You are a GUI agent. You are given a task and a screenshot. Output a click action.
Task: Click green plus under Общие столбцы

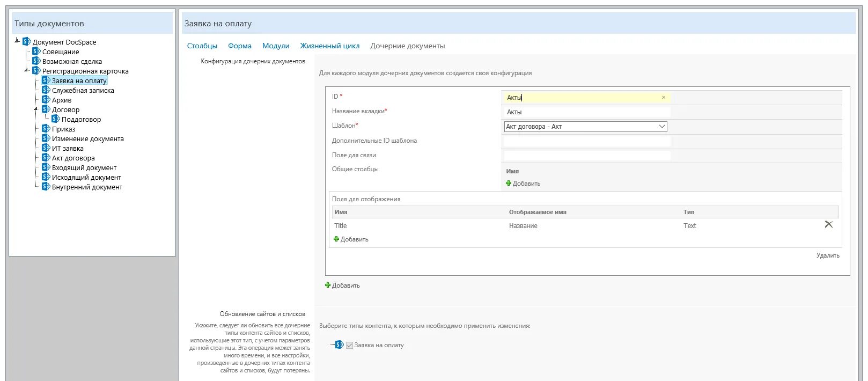click(x=509, y=184)
